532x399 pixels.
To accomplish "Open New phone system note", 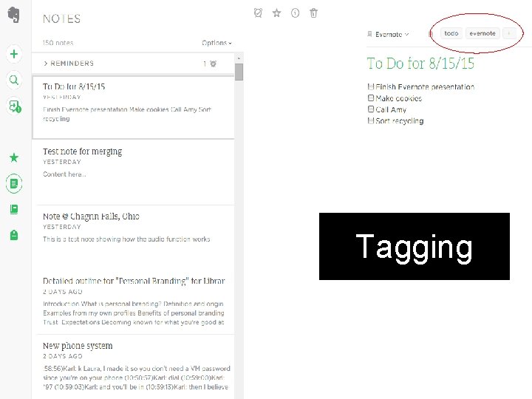I will (135, 366).
